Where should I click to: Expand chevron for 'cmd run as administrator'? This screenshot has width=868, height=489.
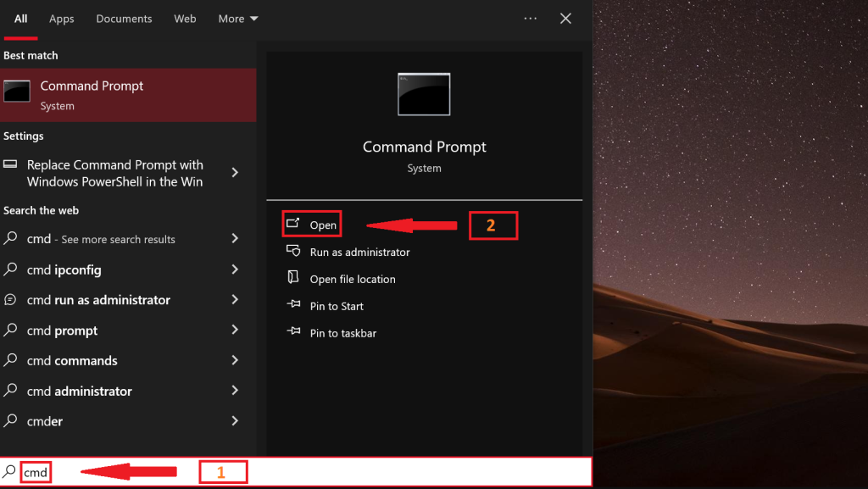point(235,299)
